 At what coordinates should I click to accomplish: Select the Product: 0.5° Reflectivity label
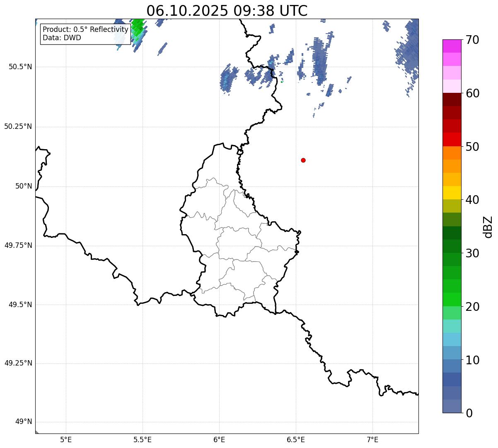(x=86, y=30)
